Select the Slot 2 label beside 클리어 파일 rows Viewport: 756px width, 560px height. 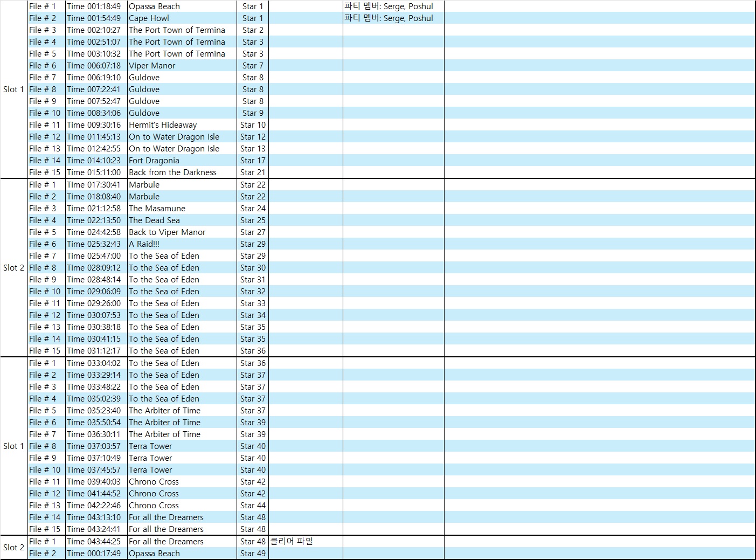coord(14,548)
